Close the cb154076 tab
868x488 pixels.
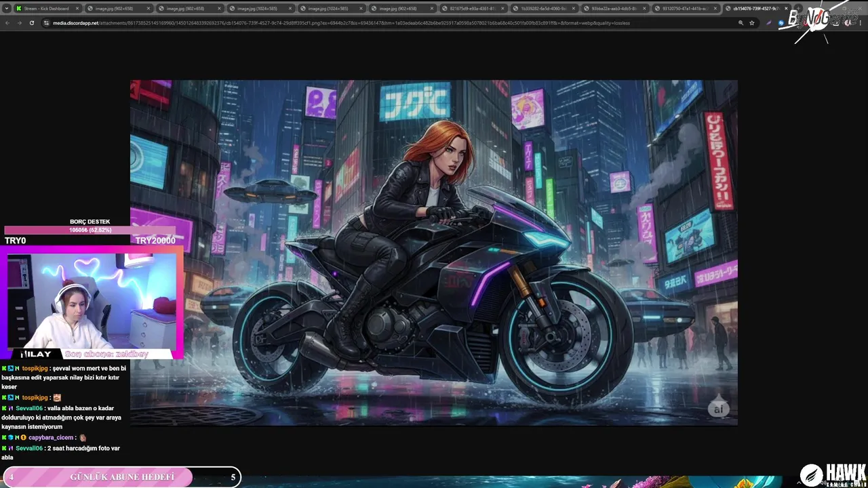786,9
